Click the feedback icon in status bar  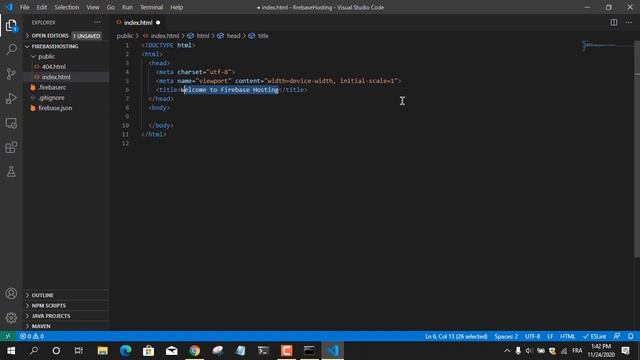tap(617, 336)
